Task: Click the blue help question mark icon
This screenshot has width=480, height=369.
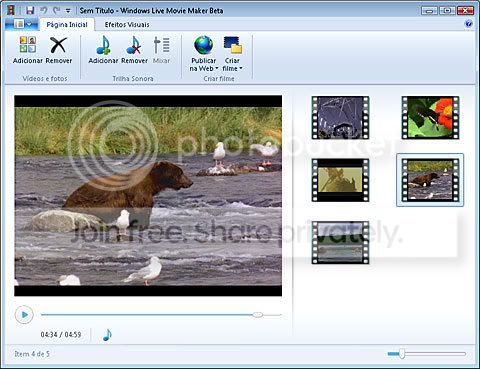Action: click(x=469, y=24)
